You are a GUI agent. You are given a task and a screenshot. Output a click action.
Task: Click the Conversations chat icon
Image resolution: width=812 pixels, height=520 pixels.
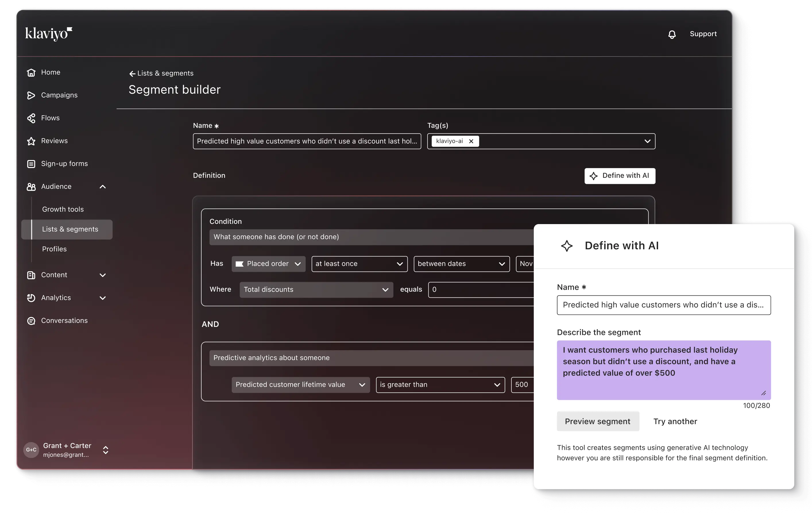(x=31, y=321)
